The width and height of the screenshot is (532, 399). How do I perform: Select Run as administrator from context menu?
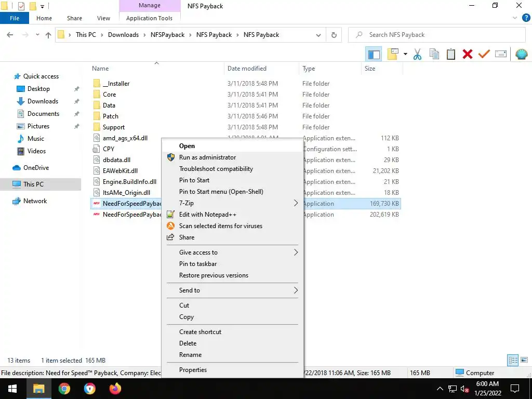point(233,157)
